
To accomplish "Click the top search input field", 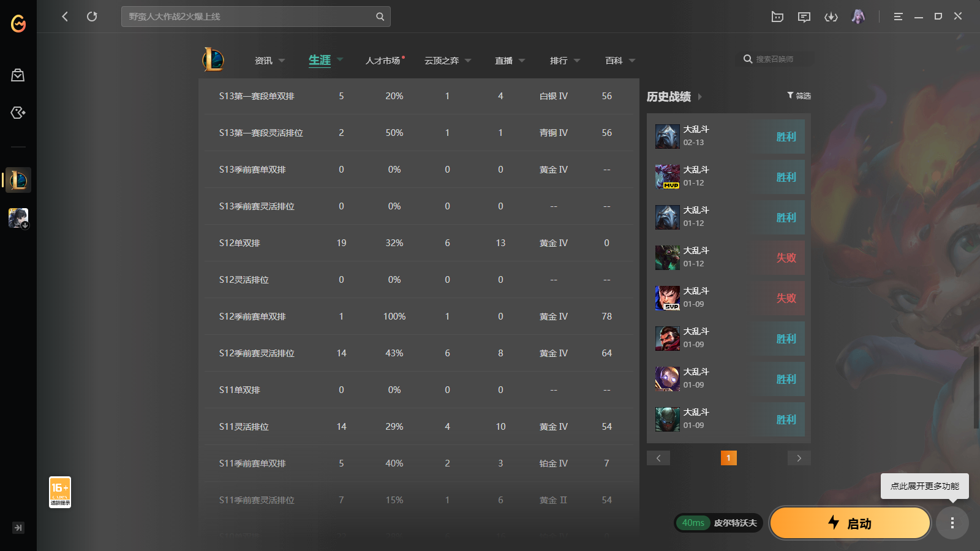I will click(x=256, y=17).
